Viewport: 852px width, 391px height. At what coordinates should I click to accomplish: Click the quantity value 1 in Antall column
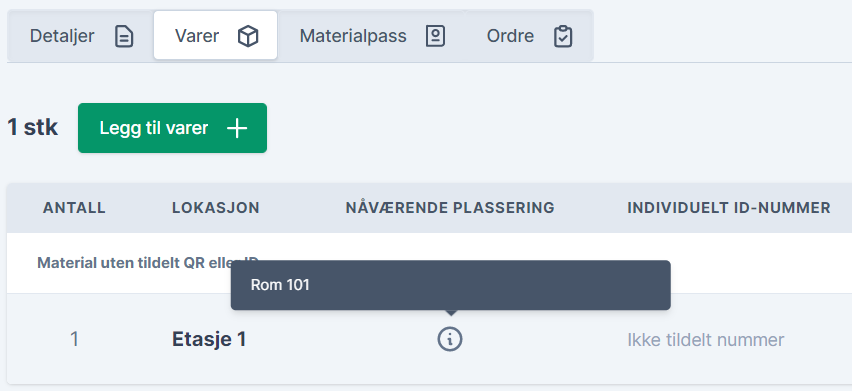(x=74, y=339)
